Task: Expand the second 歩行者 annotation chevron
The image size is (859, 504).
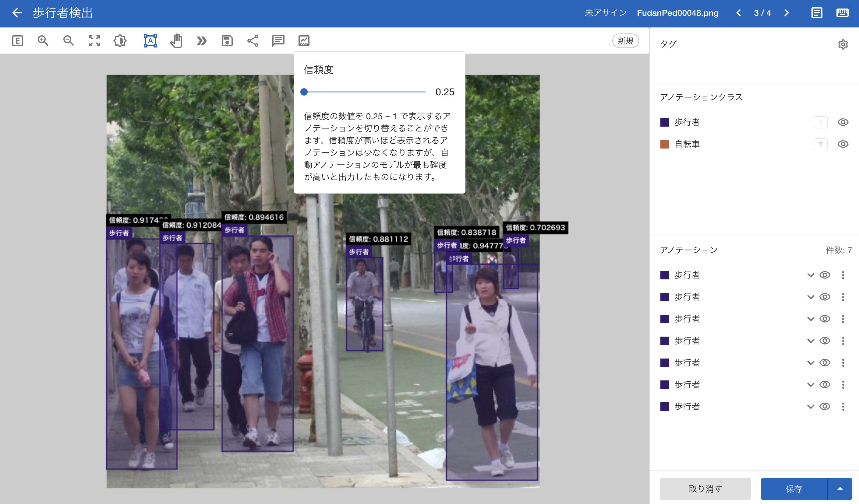Action: pos(811,297)
